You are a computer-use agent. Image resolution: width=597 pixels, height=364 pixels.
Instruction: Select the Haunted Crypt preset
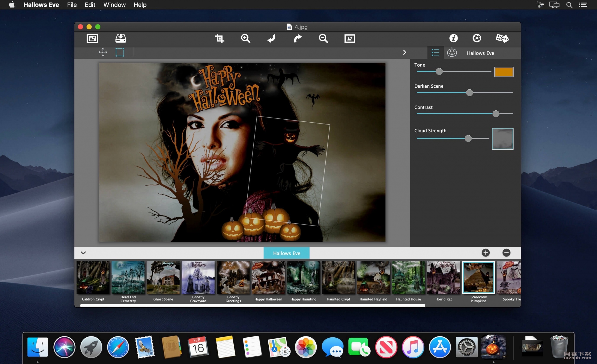(338, 278)
